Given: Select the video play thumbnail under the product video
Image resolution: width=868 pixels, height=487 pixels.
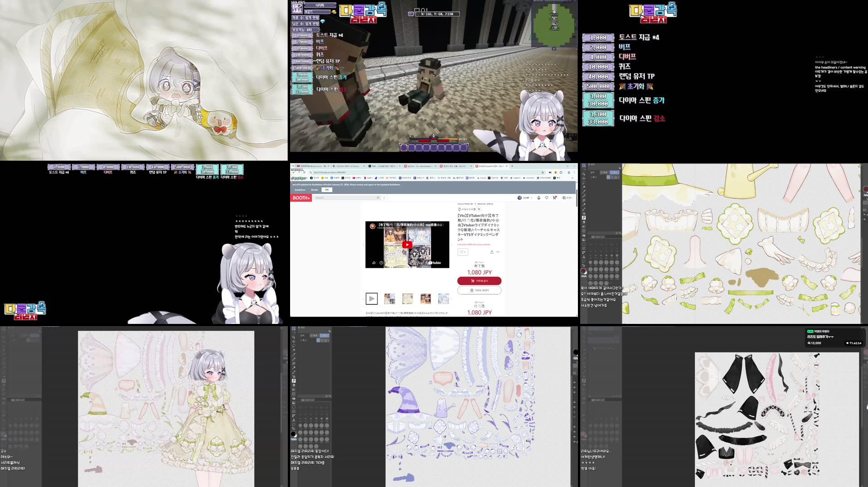Looking at the screenshot, I should (372, 299).
